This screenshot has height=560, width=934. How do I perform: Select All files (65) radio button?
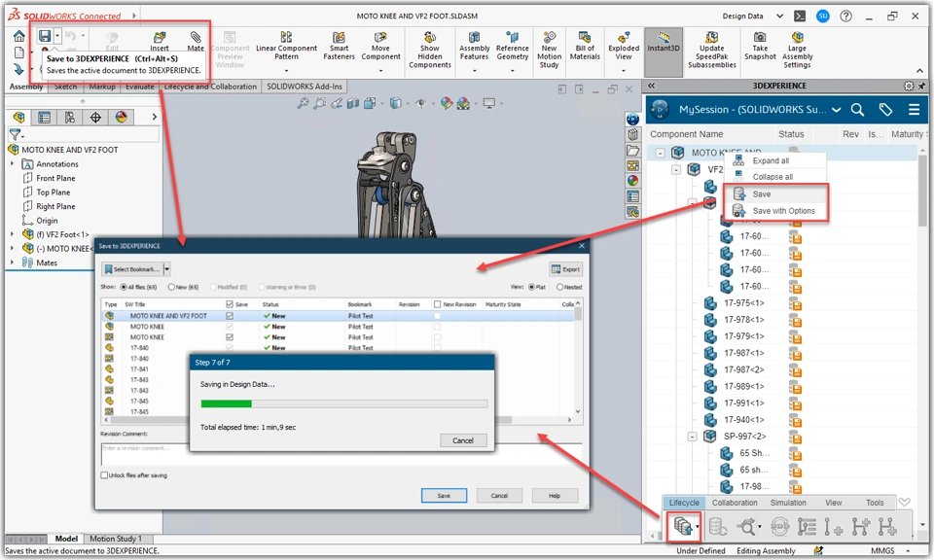(124, 287)
